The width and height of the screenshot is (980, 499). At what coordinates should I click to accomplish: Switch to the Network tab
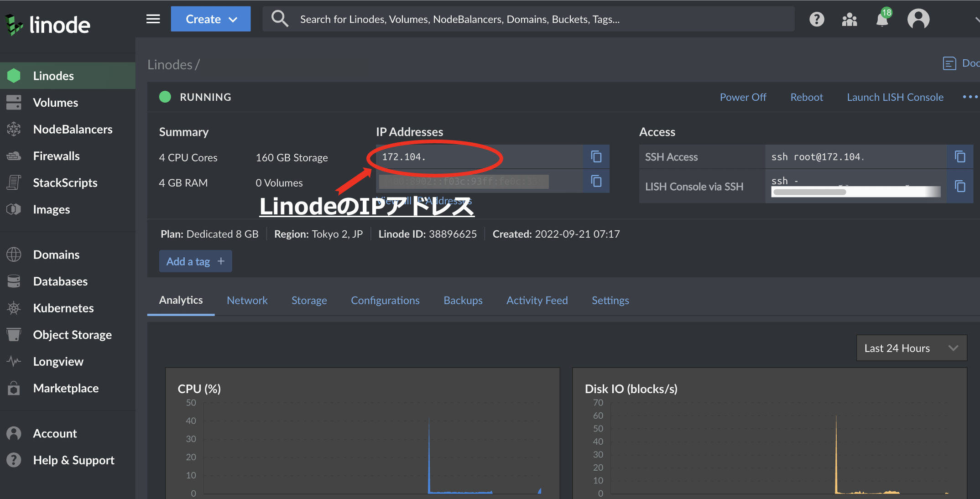click(247, 300)
